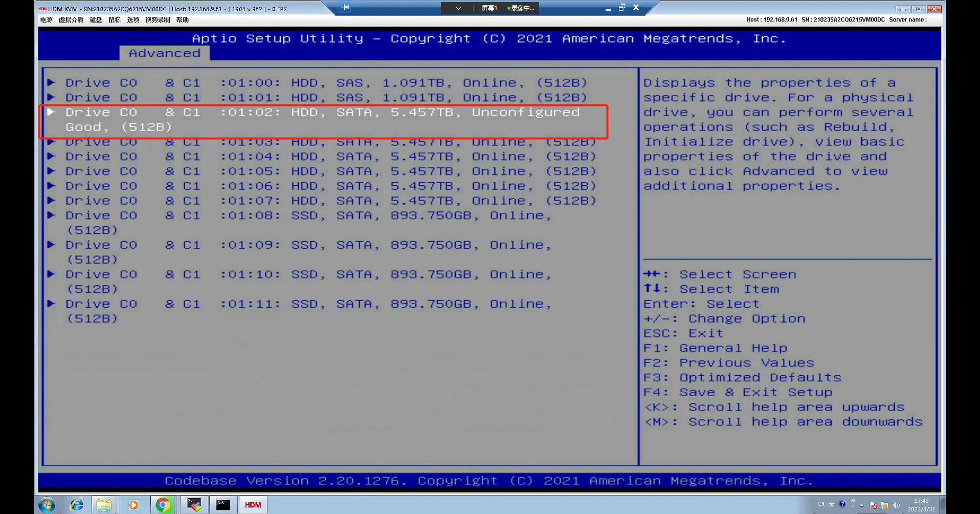
Task: Open Google Chrome from the taskbar
Action: [163, 505]
